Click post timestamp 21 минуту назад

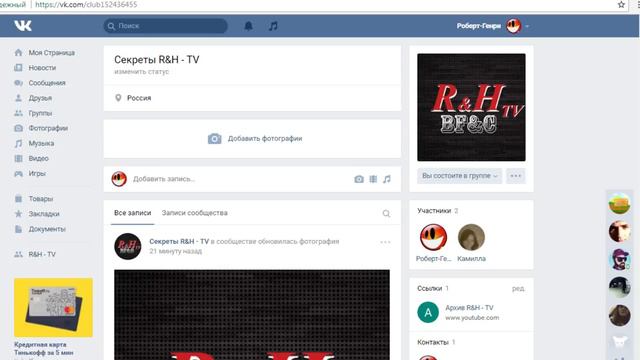176,251
